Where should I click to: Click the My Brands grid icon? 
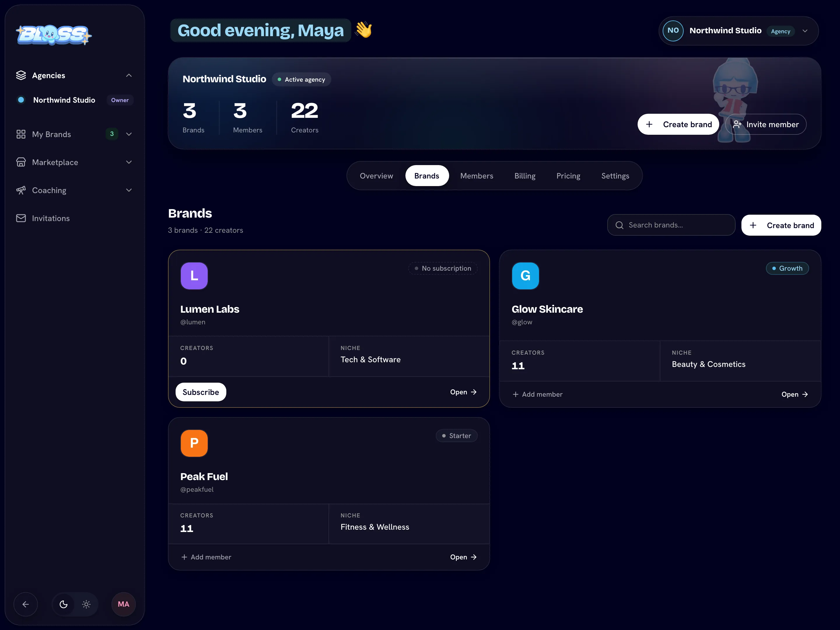click(x=21, y=134)
